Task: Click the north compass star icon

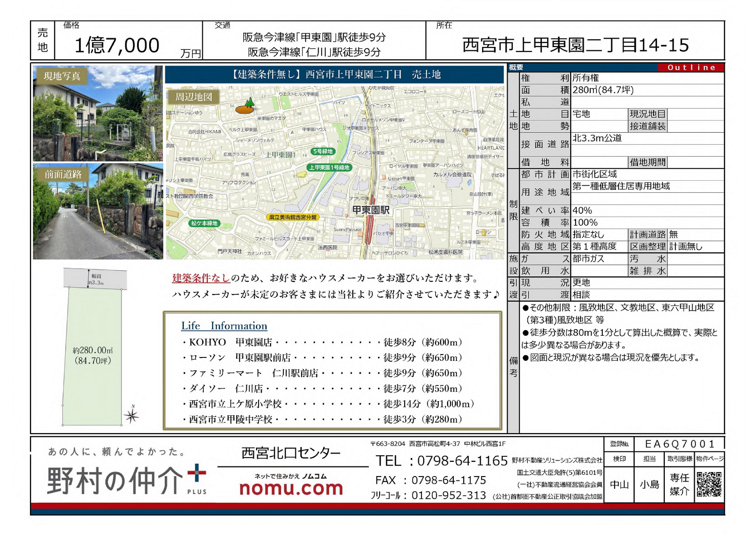Action: (132, 416)
